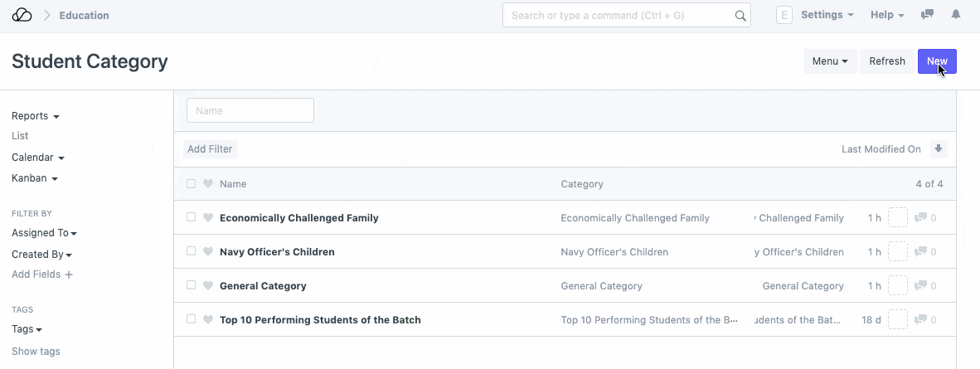Click the Name filter input field
Image resolution: width=980 pixels, height=369 pixels.
tap(250, 110)
